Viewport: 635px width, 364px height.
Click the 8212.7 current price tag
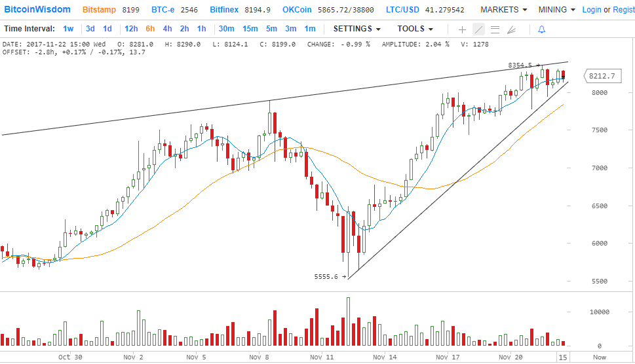point(602,76)
